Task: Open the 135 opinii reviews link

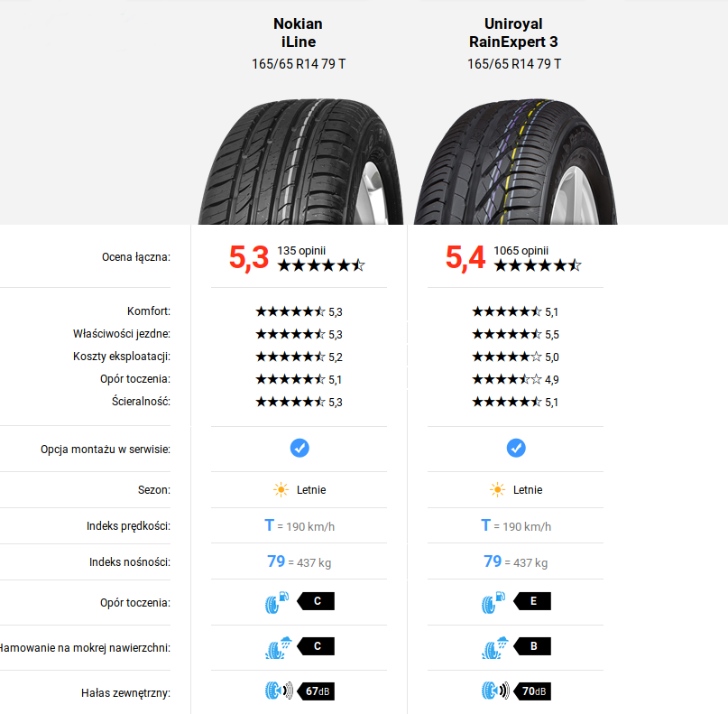Action: pyautogui.click(x=301, y=250)
